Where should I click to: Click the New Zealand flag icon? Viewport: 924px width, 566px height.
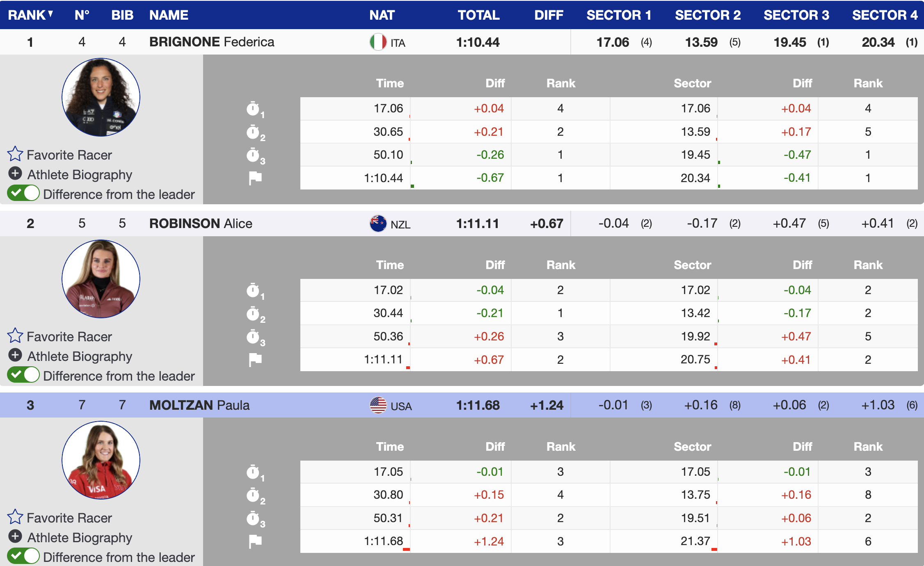tap(378, 224)
